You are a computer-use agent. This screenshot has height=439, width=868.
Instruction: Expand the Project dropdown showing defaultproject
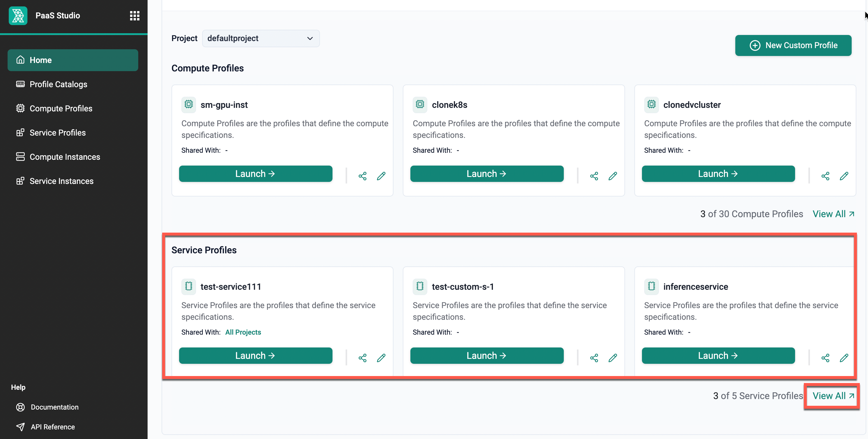pyautogui.click(x=261, y=38)
